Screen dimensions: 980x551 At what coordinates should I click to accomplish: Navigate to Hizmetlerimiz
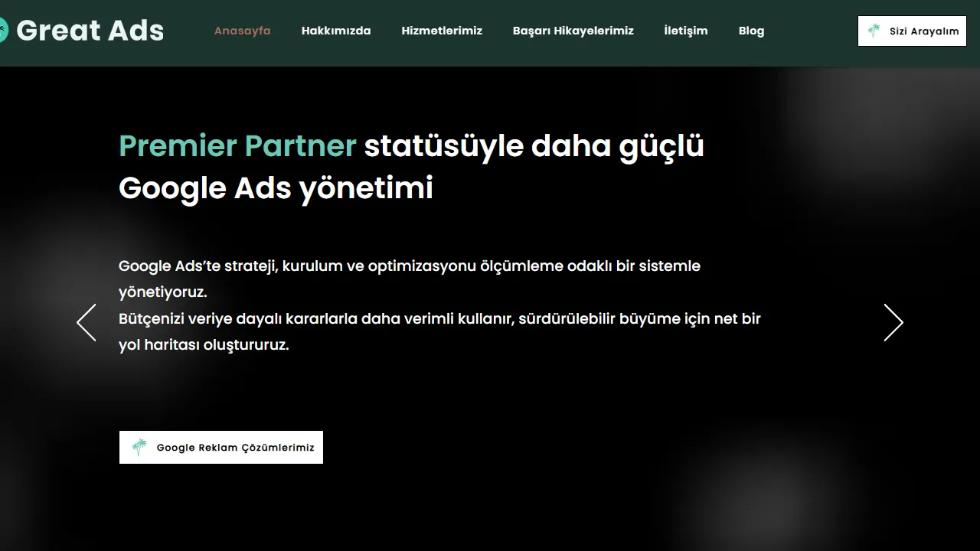click(442, 31)
